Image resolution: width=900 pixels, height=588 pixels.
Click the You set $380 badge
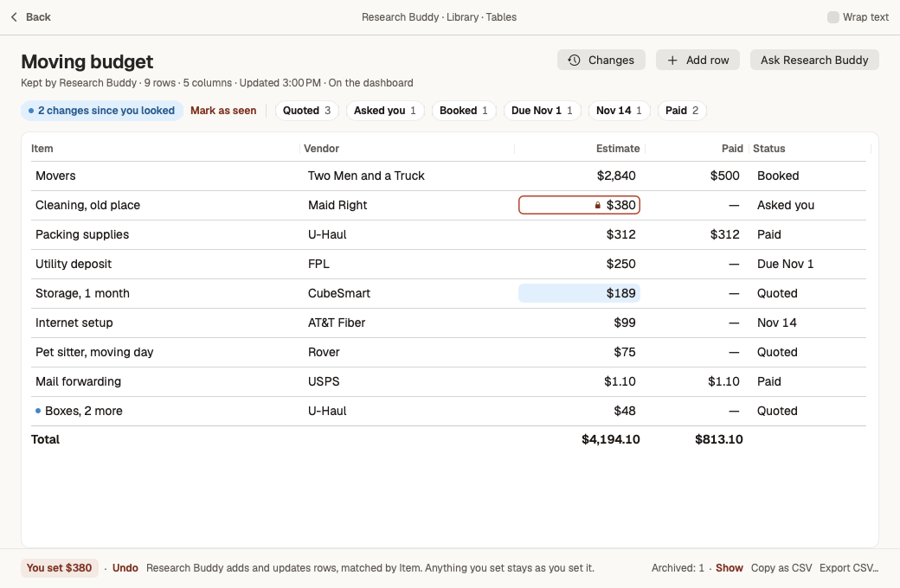coord(60,568)
